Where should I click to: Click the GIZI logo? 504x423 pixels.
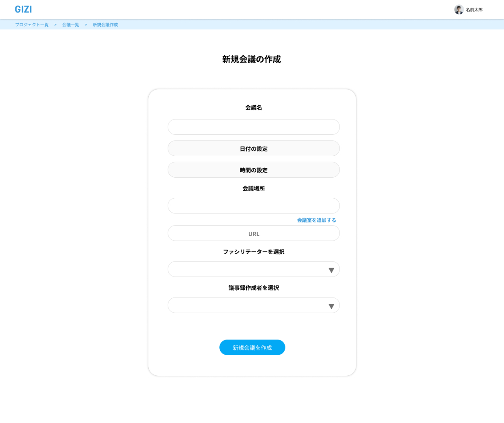(x=23, y=9)
